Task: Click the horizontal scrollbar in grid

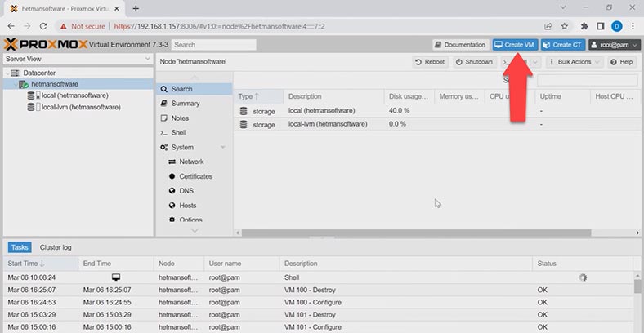Action: [416, 233]
